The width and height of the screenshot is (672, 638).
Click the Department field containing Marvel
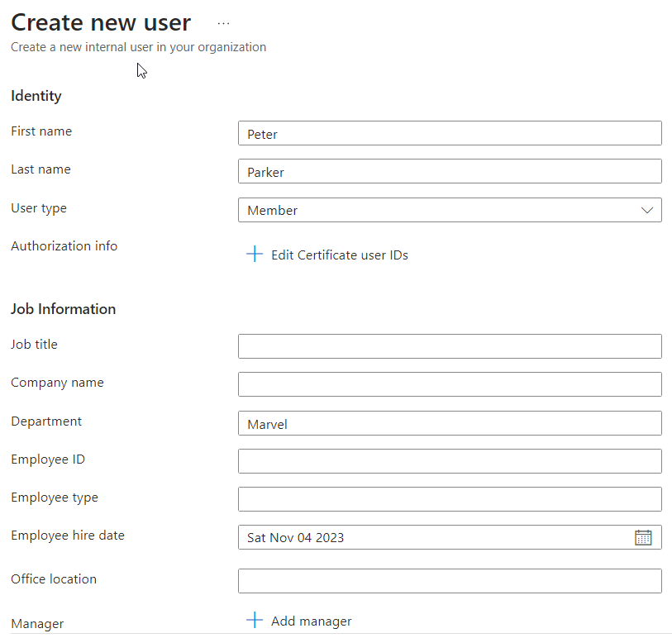[x=449, y=423]
